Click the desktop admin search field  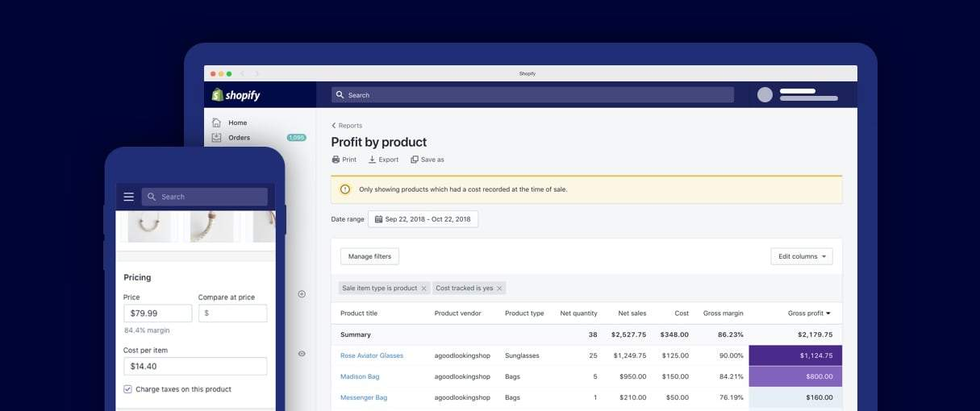tap(532, 95)
